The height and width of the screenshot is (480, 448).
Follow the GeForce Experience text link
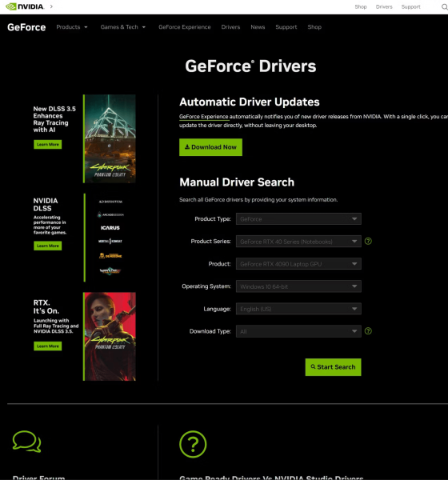tap(204, 117)
